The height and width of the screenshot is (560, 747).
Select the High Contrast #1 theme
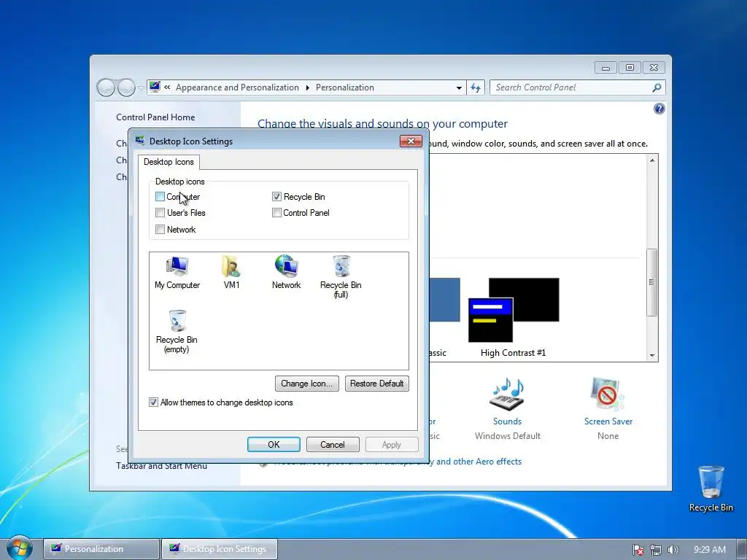514,317
